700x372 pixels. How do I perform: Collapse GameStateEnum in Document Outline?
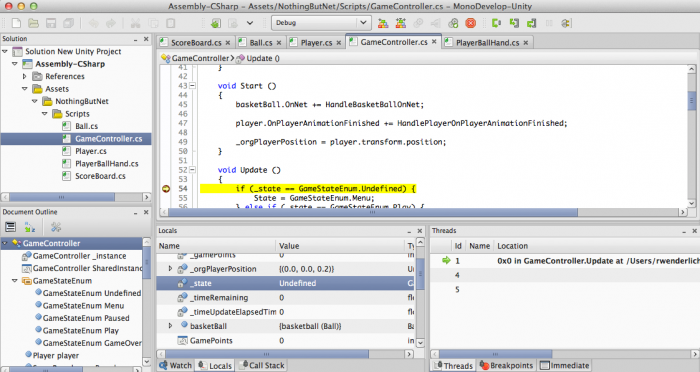[15, 281]
